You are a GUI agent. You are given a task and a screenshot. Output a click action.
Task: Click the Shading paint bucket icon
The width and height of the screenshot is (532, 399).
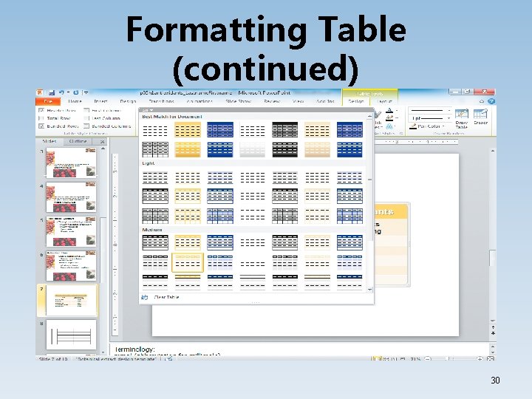click(x=389, y=111)
